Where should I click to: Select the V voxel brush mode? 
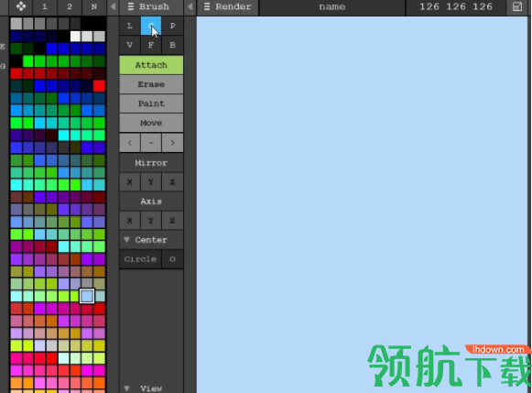[x=129, y=45]
